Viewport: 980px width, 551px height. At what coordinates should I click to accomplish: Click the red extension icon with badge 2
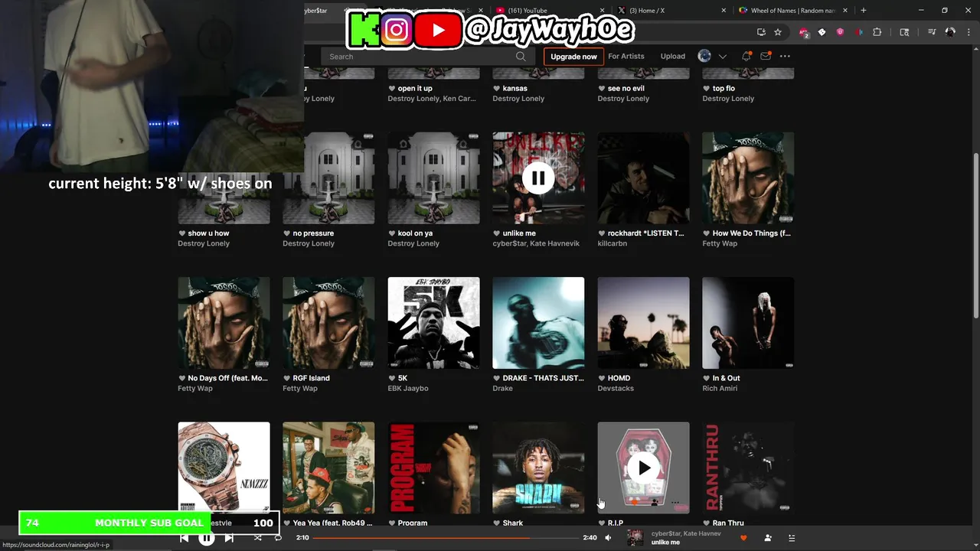click(x=803, y=32)
